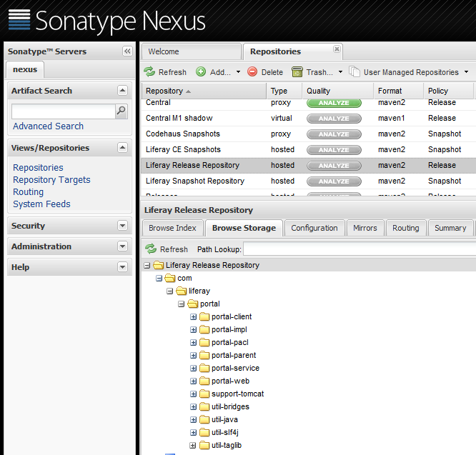Open the System Feeds link

(x=41, y=204)
